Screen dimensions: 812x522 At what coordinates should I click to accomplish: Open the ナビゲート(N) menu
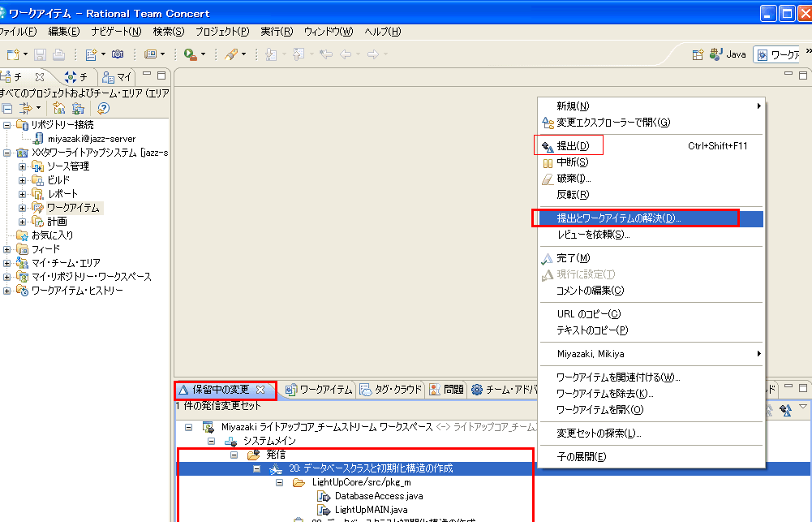point(116,32)
